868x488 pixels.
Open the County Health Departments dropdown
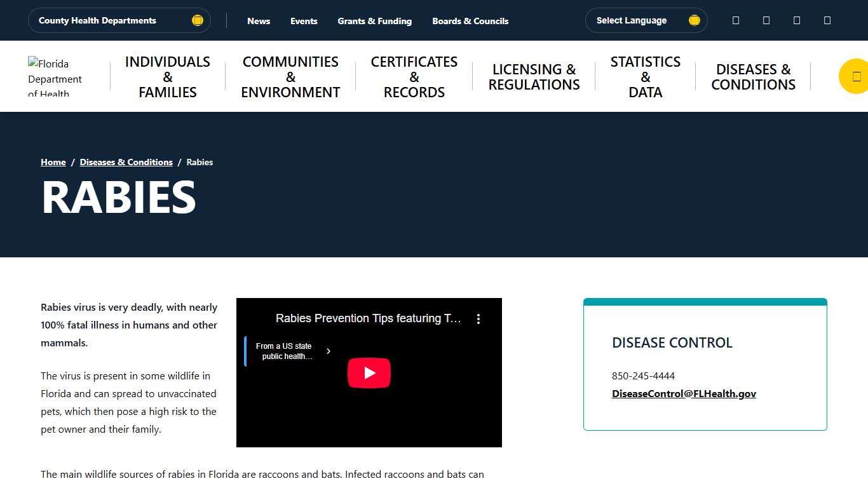119,20
